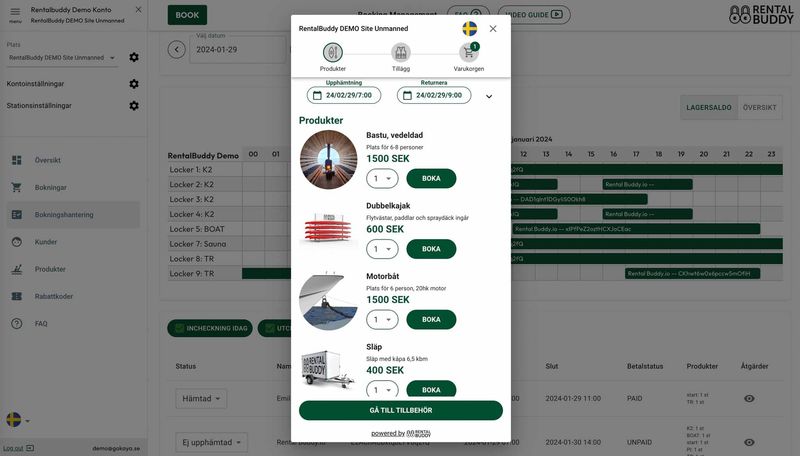Open Kunder in the sidebar menu

pyautogui.click(x=45, y=242)
